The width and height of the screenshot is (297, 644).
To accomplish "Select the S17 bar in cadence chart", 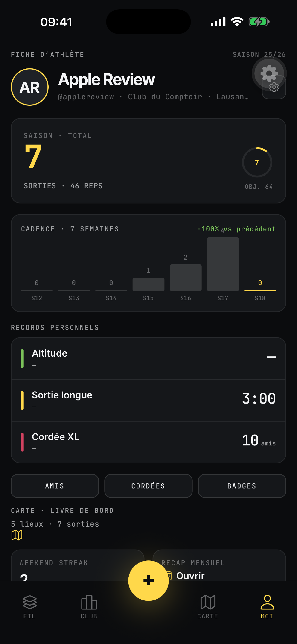I will pos(223,264).
